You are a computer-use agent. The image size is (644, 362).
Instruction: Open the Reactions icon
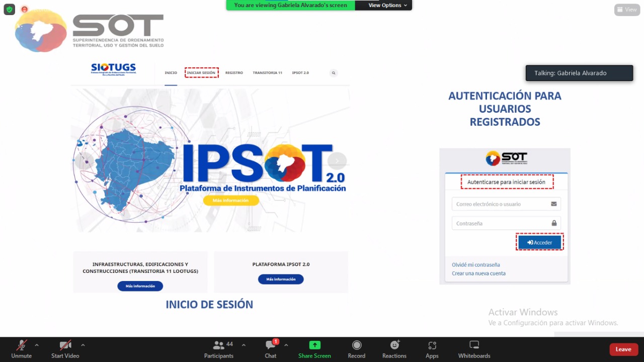(394, 345)
